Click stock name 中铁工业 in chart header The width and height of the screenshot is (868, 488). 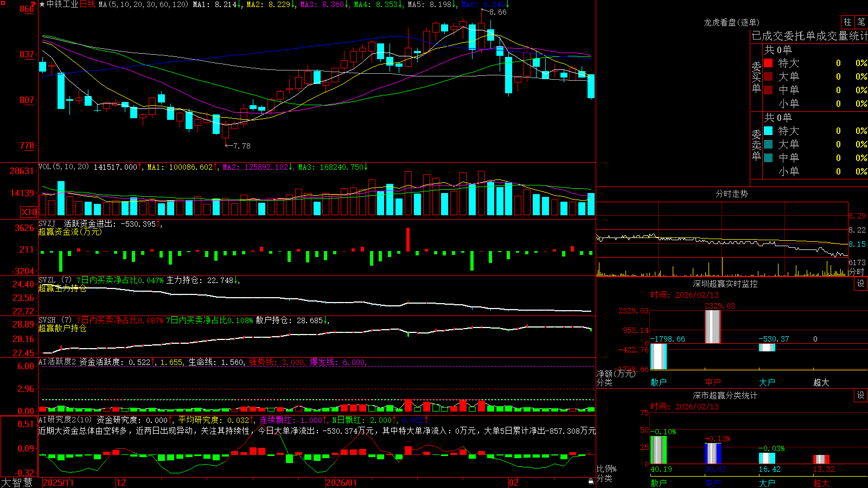coord(62,4)
